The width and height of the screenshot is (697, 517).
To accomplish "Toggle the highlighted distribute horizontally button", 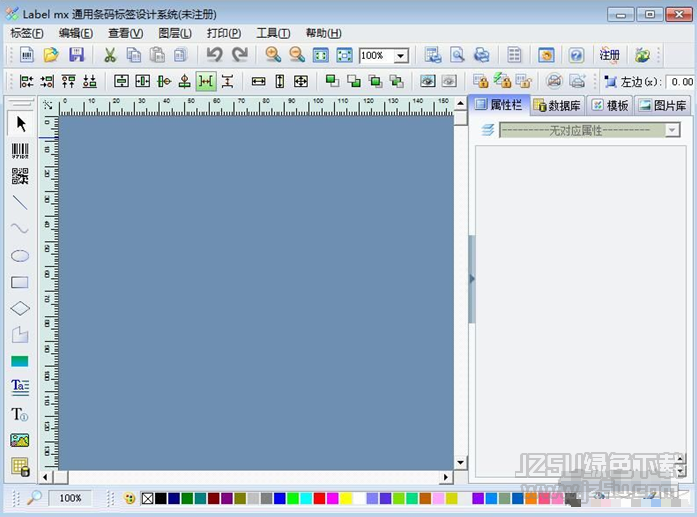I will click(x=206, y=81).
